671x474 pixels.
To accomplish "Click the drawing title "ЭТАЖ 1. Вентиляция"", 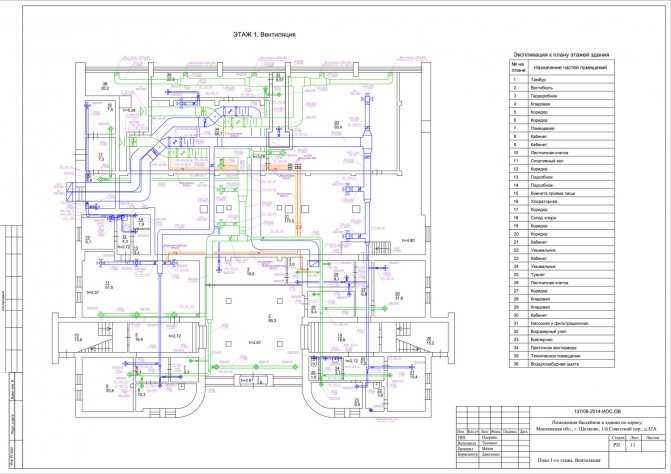I will (264, 34).
